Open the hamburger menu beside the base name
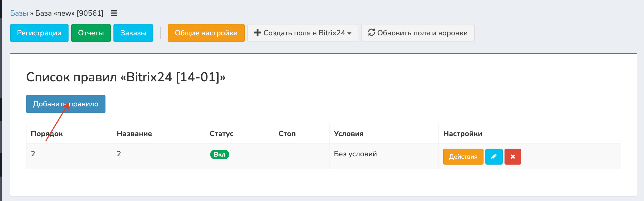 click(x=114, y=13)
